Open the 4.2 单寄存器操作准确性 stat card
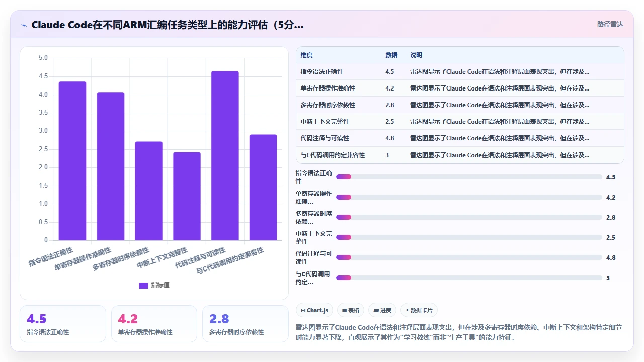Viewport: 644px width, 362px height. pyautogui.click(x=154, y=324)
